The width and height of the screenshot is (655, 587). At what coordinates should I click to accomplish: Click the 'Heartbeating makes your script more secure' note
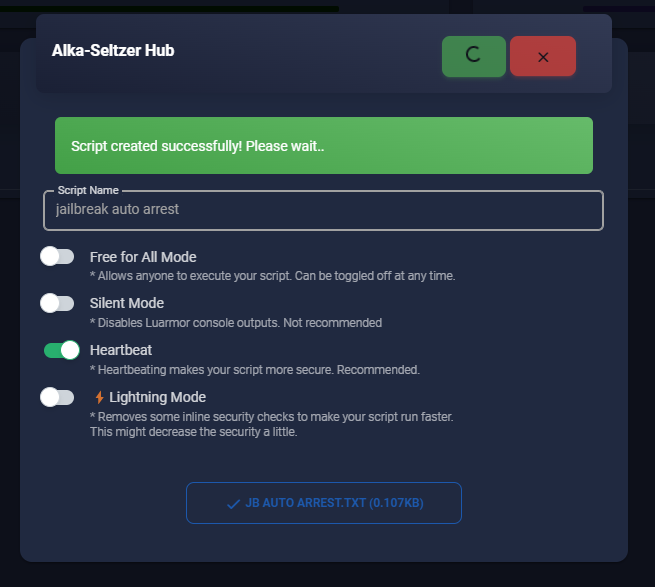click(x=255, y=370)
